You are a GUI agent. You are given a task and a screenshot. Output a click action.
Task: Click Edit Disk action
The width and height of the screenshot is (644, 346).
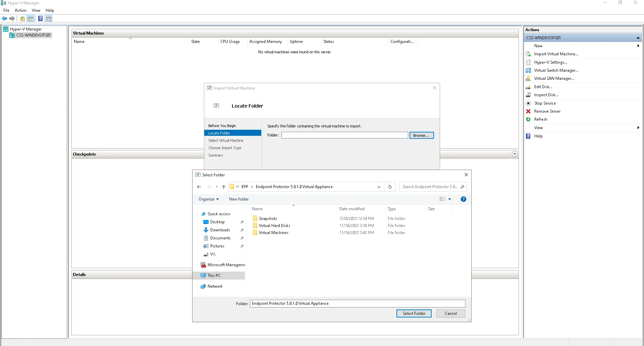[543, 87]
